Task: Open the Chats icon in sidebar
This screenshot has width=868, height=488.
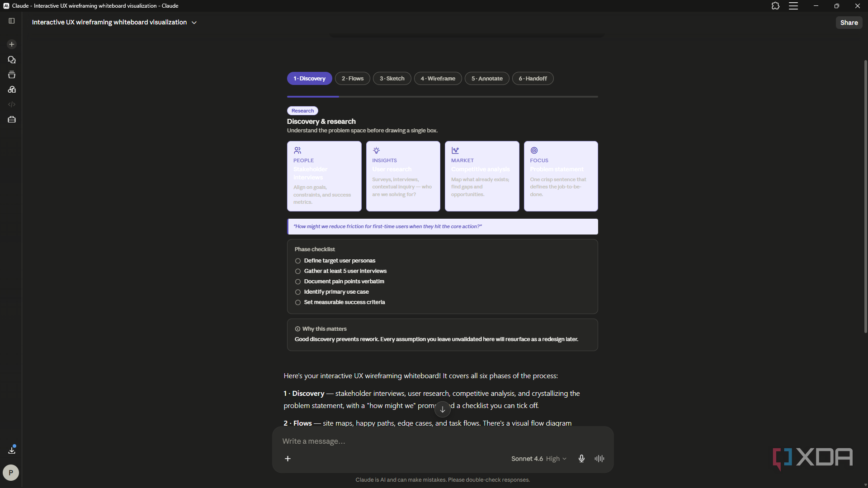Action: coord(12,60)
